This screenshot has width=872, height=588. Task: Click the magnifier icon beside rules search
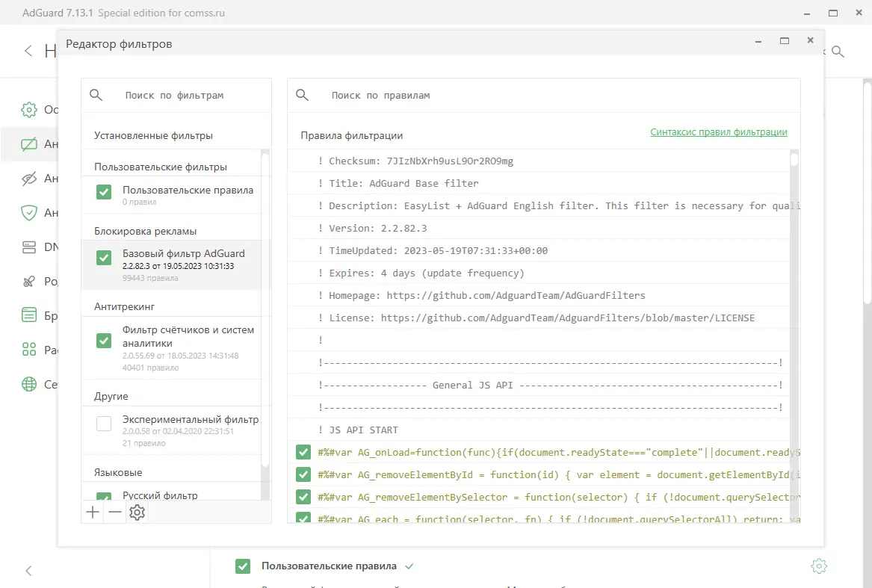[302, 95]
